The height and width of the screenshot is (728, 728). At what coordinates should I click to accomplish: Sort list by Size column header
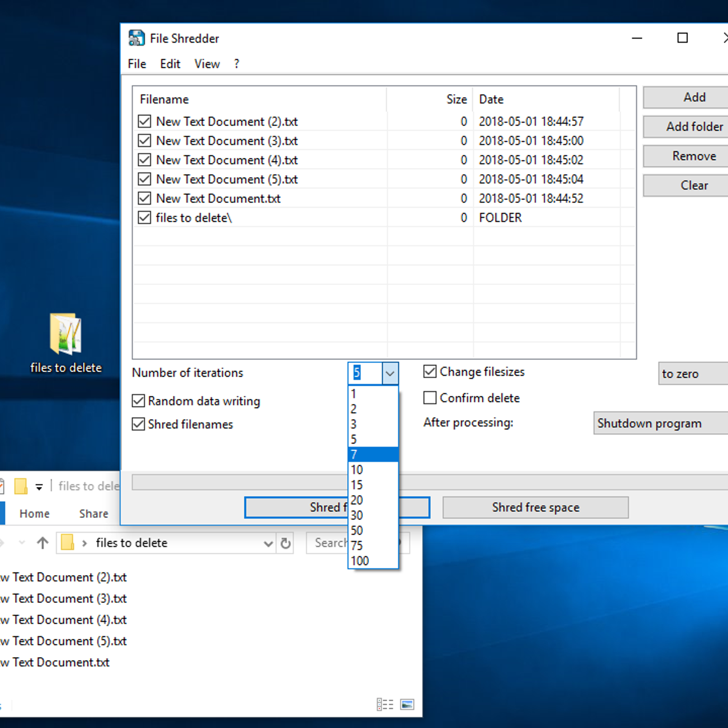click(x=430, y=99)
